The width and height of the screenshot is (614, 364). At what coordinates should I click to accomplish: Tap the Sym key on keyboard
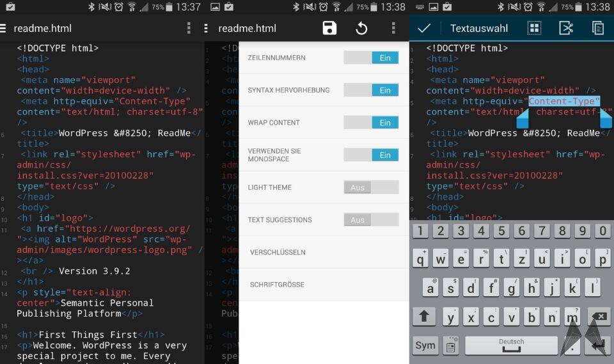coord(425,345)
